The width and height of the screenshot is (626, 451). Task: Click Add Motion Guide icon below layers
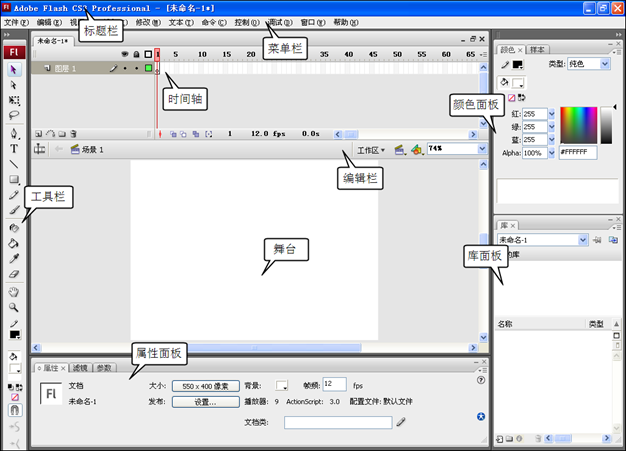[50, 134]
